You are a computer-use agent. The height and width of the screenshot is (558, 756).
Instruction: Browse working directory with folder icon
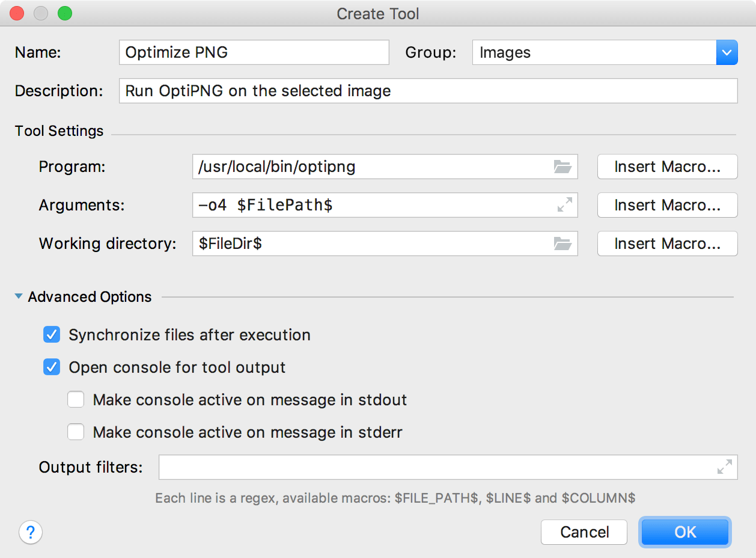point(562,244)
